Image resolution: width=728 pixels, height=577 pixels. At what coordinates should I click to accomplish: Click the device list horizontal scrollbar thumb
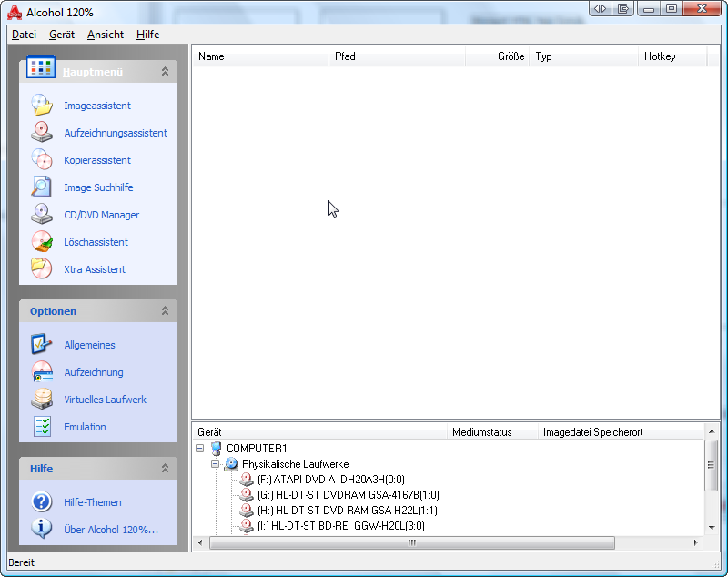point(412,542)
